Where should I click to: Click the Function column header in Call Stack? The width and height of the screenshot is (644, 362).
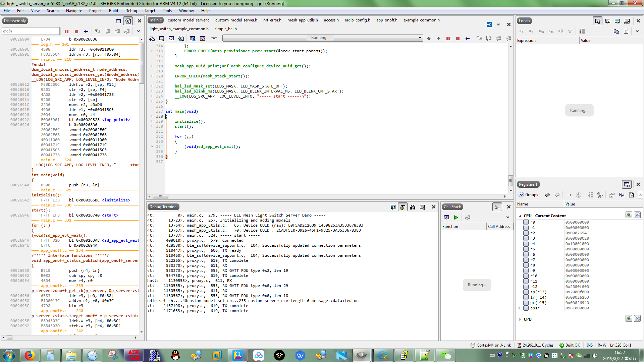(x=463, y=227)
